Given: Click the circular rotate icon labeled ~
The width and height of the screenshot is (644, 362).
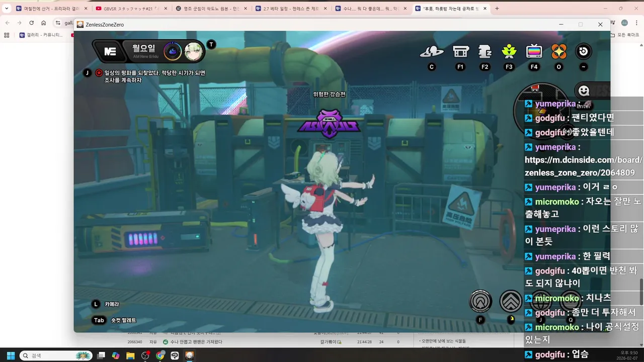Looking at the screenshot, I should (584, 51).
